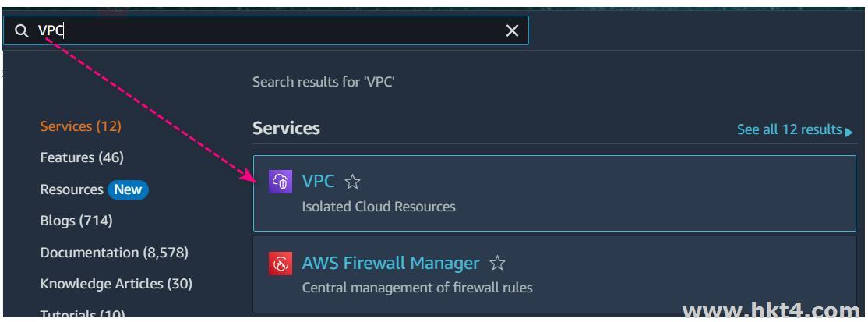Click the search magnifier icon
Viewport: 868px width, 322px height.
(x=21, y=30)
